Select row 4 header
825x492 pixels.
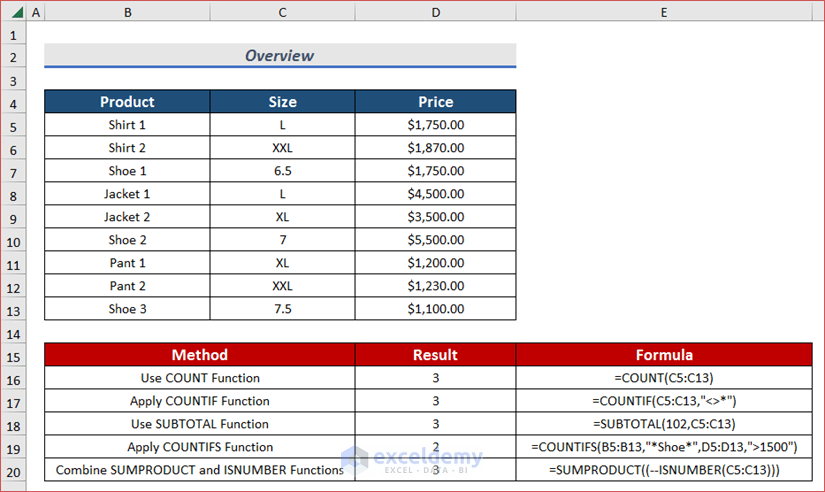[13, 104]
